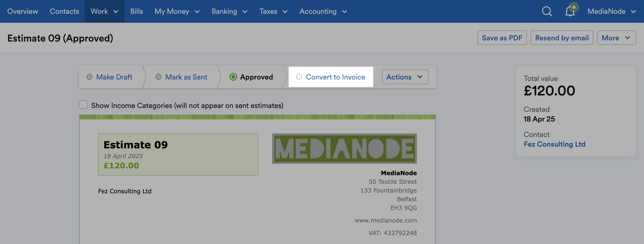
Task: Click the Total value £120.00 amount
Action: [x=549, y=91]
